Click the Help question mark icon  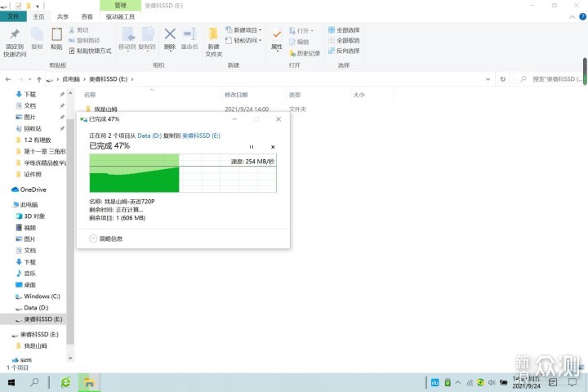pyautogui.click(x=582, y=17)
